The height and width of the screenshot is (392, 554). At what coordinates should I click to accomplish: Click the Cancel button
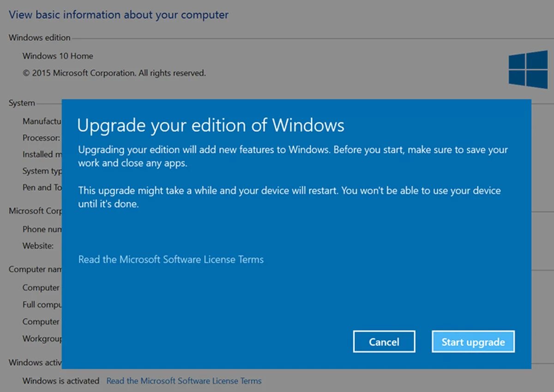[x=384, y=341]
